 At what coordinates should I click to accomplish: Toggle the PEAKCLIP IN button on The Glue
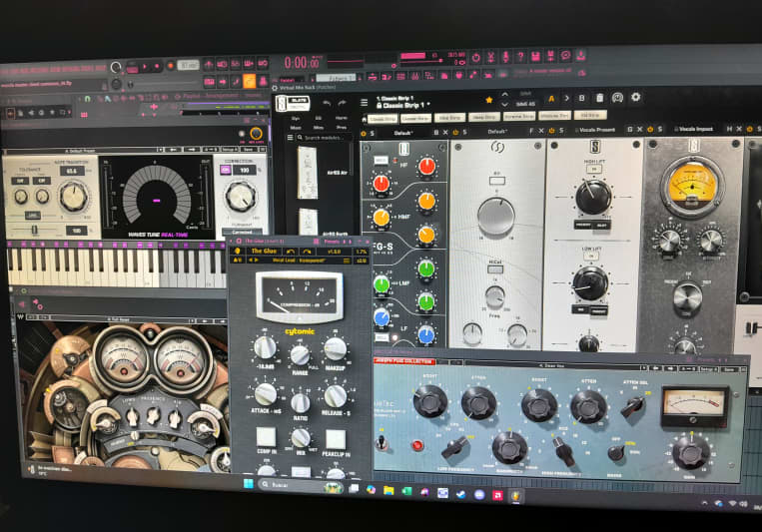336,439
